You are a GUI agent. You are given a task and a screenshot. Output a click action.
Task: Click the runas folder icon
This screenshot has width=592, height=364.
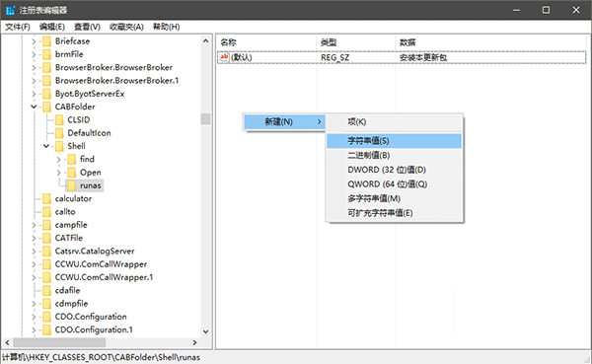(x=72, y=185)
